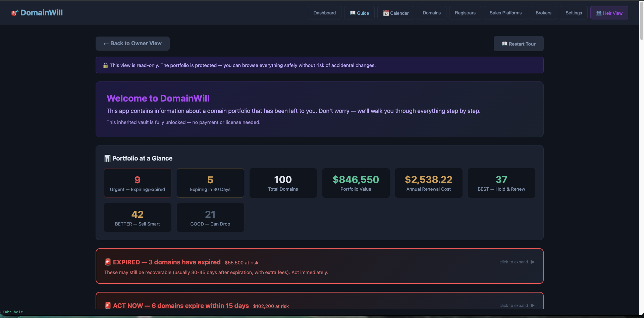Click the lock icon in read-only banner
This screenshot has width=644, height=318.
[105, 65]
